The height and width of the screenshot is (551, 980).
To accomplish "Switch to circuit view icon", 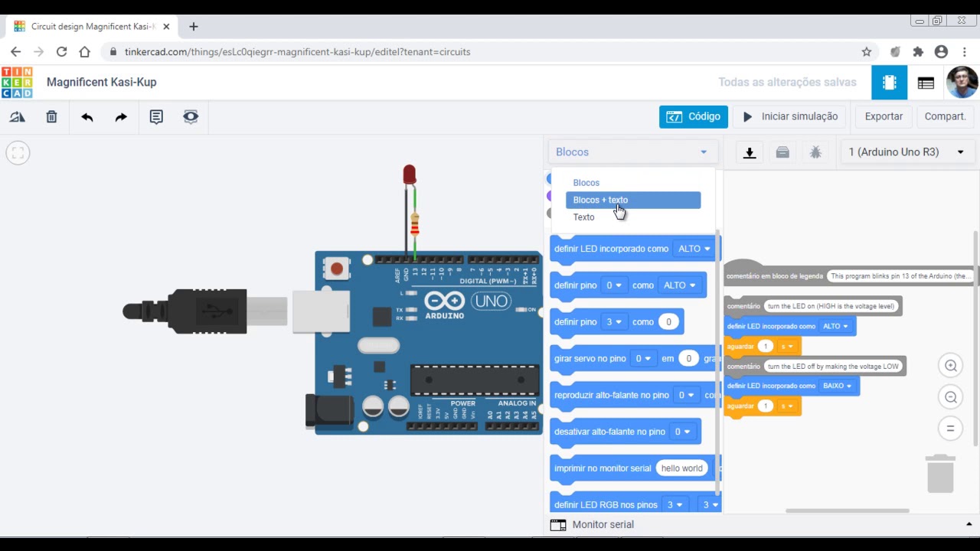I will (889, 83).
